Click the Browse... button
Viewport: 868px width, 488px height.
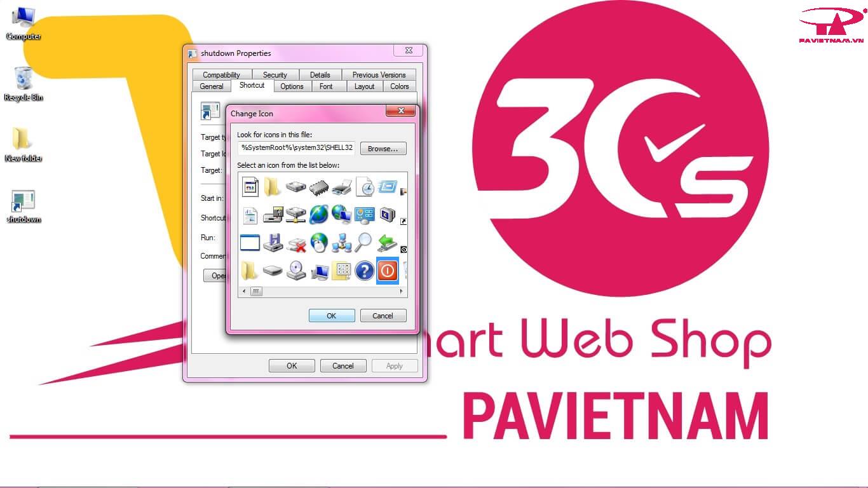383,149
